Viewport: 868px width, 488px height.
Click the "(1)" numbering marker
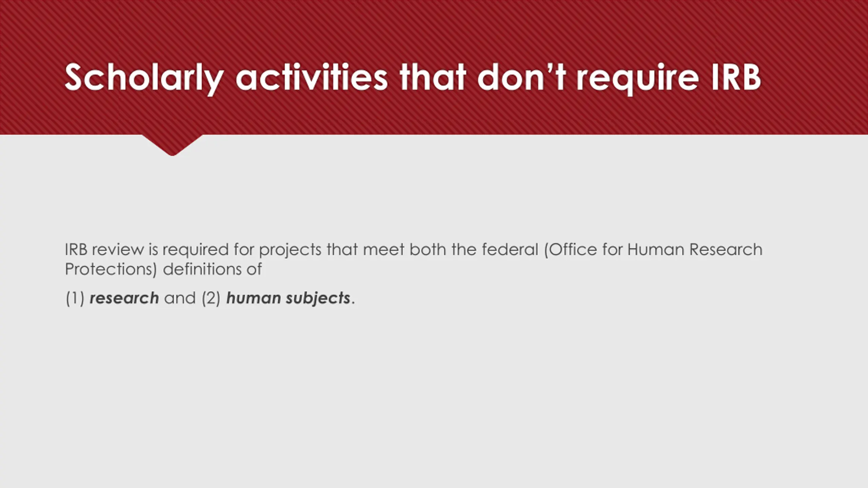coord(75,299)
